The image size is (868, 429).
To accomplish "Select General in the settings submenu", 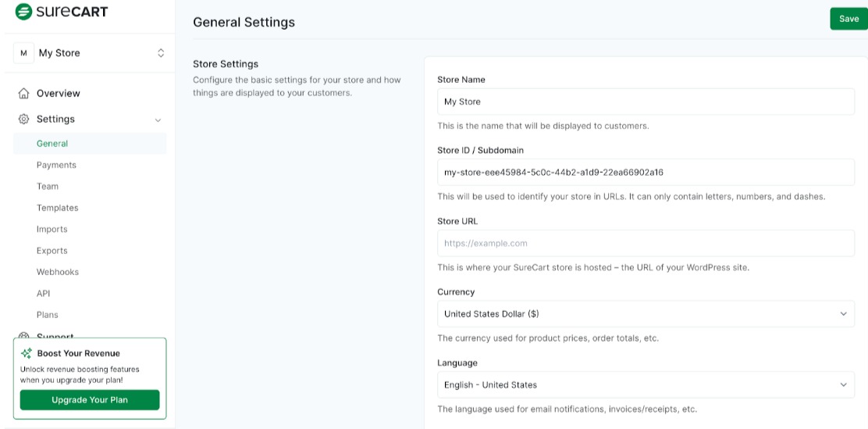I will click(52, 144).
